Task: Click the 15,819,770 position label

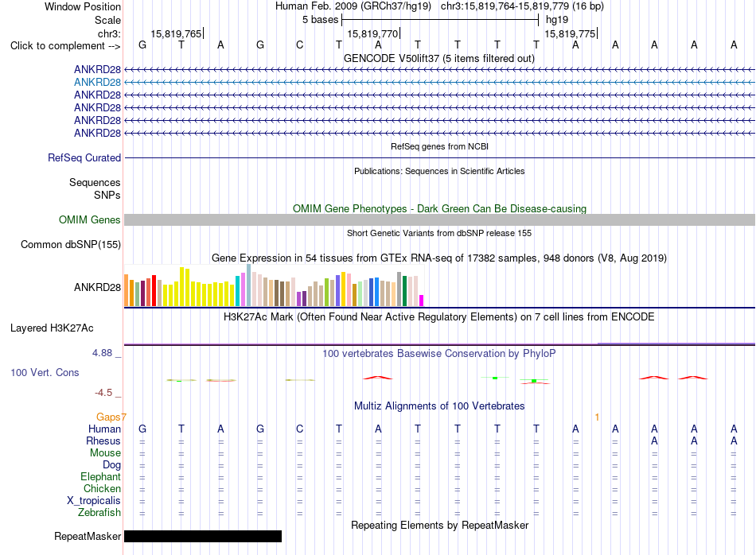Action: [x=372, y=33]
